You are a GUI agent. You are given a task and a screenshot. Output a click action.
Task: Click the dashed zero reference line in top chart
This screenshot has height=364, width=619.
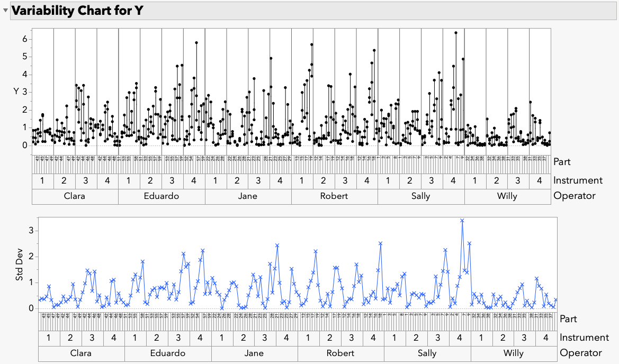coord(265,143)
